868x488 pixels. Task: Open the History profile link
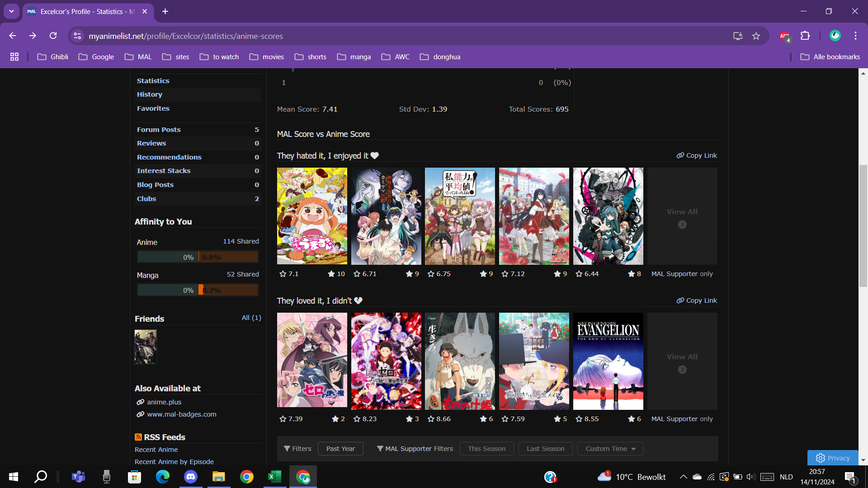149,94
